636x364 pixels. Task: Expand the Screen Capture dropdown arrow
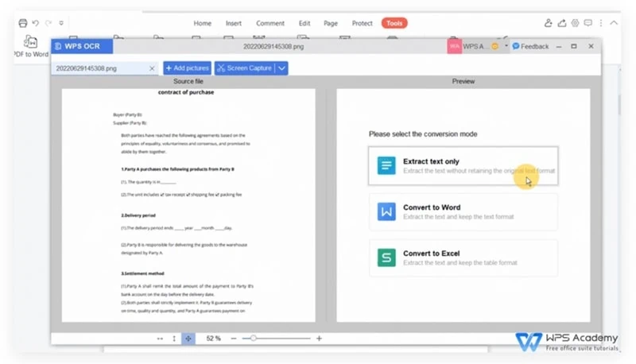[282, 69]
